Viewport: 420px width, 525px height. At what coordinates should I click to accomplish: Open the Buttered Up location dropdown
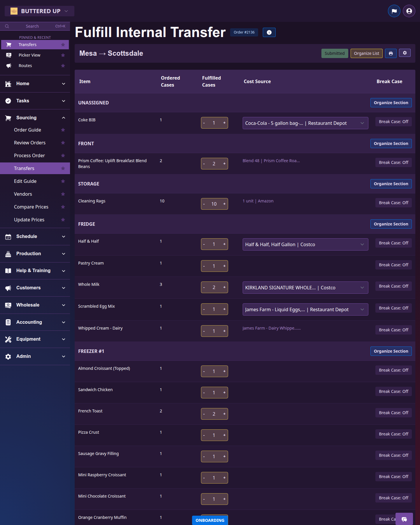pos(39,11)
